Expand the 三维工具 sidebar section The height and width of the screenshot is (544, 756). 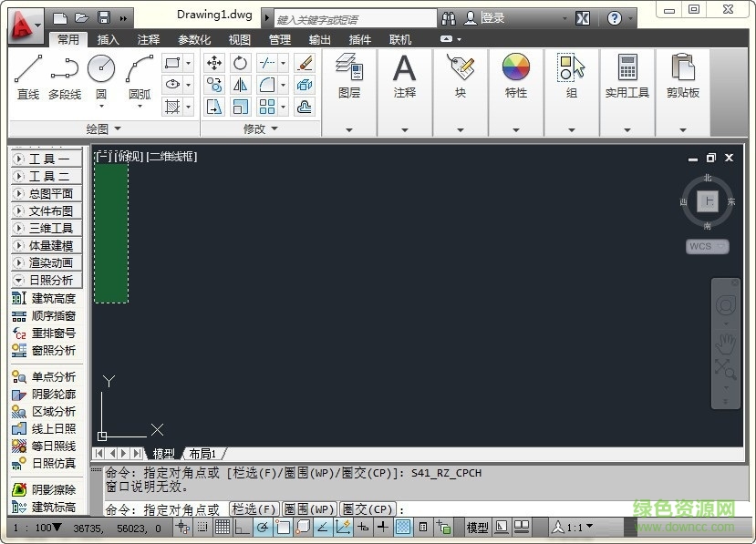click(x=47, y=229)
